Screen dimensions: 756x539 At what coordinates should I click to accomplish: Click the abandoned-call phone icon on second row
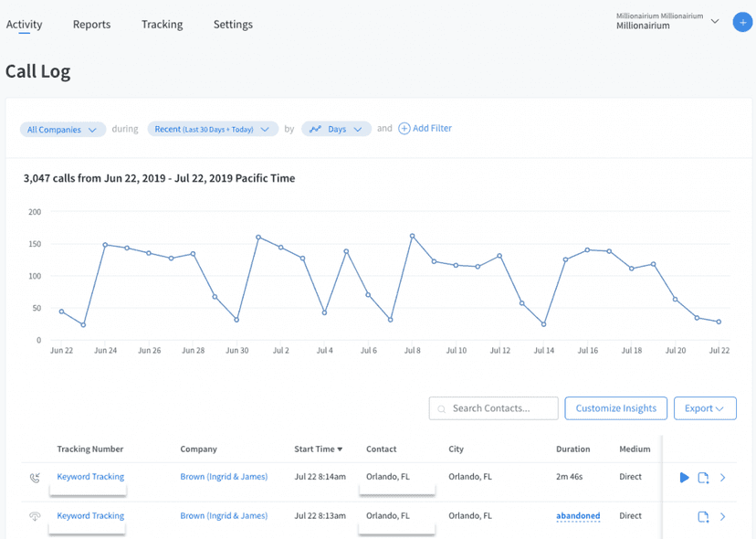[35, 516]
